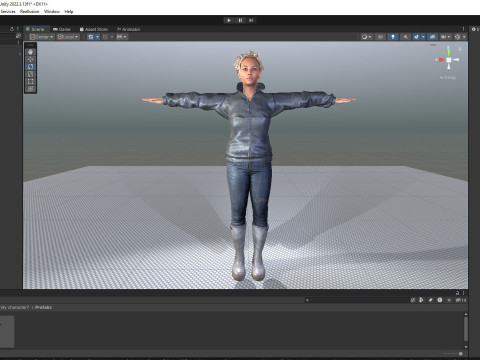This screenshot has width=480, height=360.
Task: Click the Prefabs breadcrumb folder
Action: coord(43,307)
